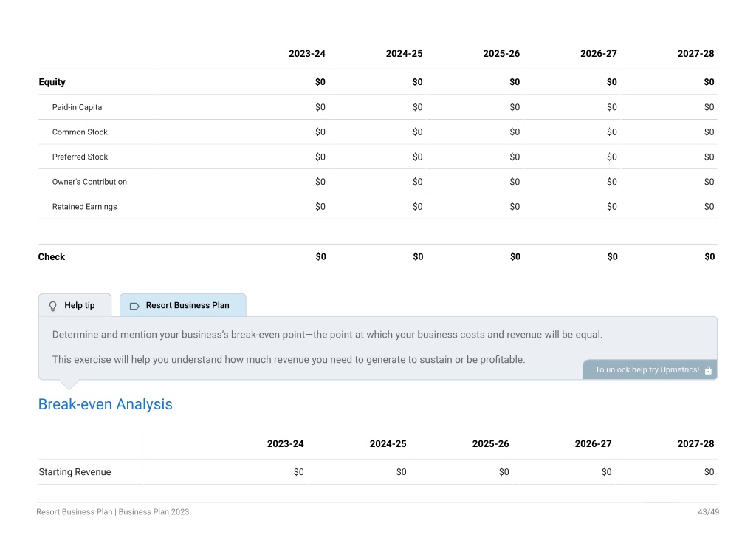Click Starting Revenue value for 2026-27

tap(607, 472)
